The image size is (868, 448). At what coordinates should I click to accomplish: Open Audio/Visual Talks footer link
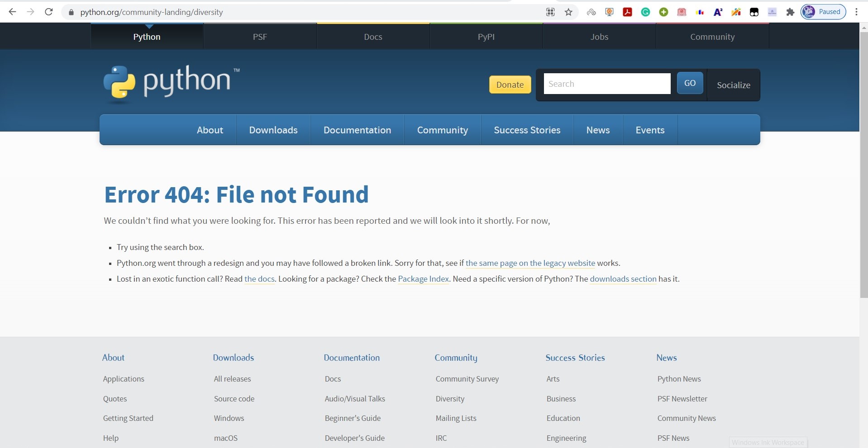point(355,399)
